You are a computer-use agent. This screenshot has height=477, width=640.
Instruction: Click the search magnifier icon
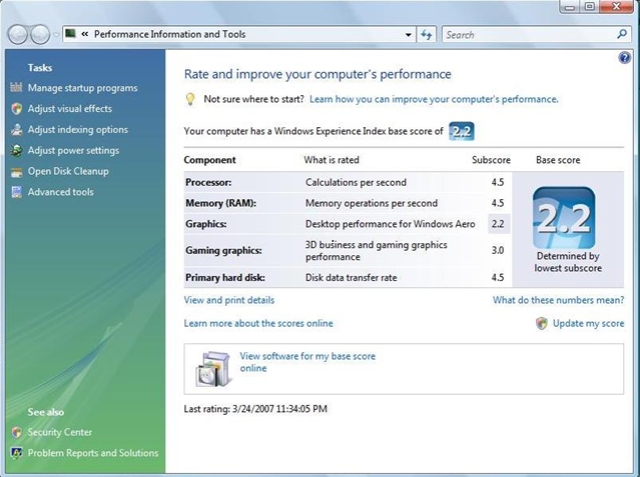[622, 34]
